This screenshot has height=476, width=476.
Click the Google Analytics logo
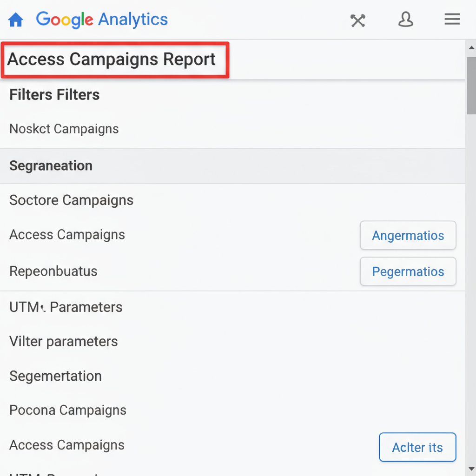102,20
